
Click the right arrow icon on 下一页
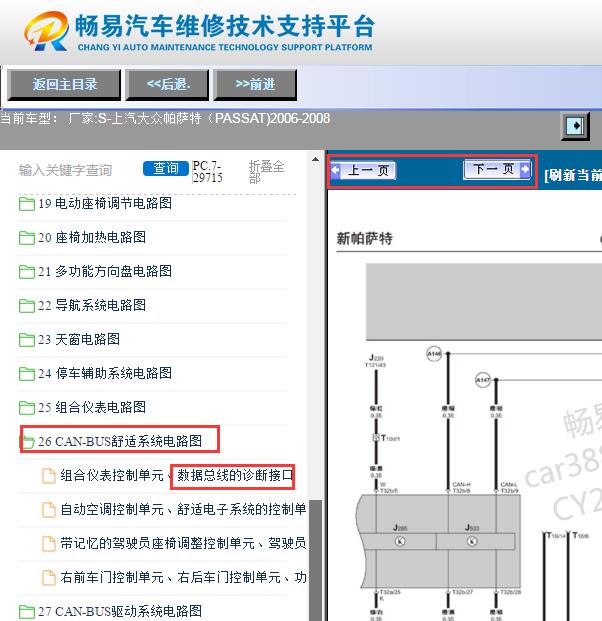[x=525, y=169]
